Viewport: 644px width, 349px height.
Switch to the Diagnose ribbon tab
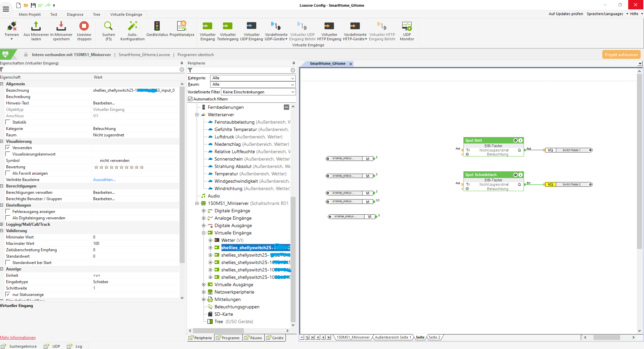(75, 14)
